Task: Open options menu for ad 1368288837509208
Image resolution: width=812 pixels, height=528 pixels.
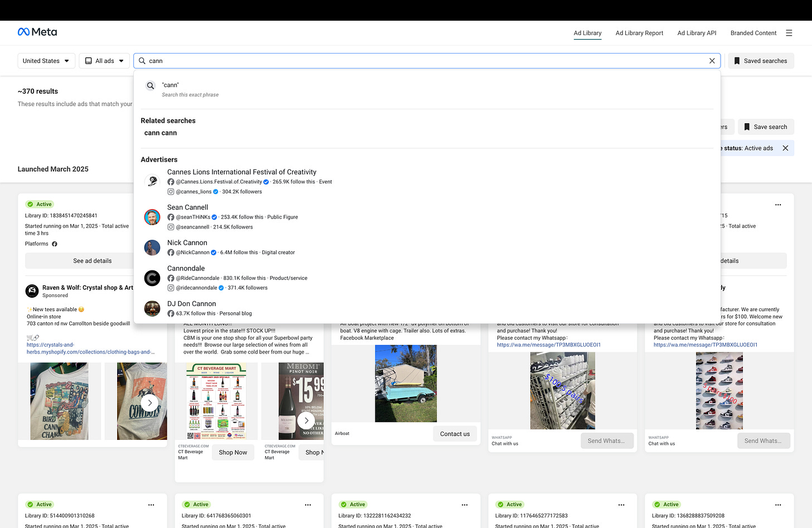Action: pos(778,505)
